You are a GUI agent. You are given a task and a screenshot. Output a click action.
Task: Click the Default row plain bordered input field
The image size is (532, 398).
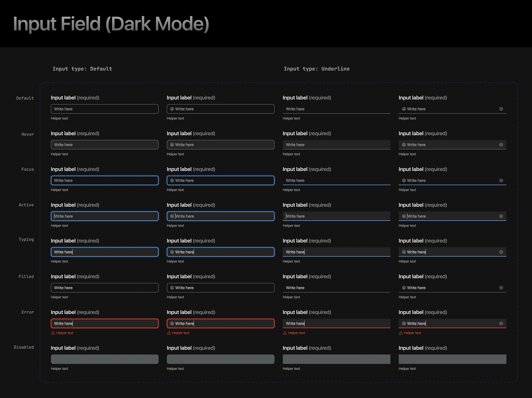[105, 109]
